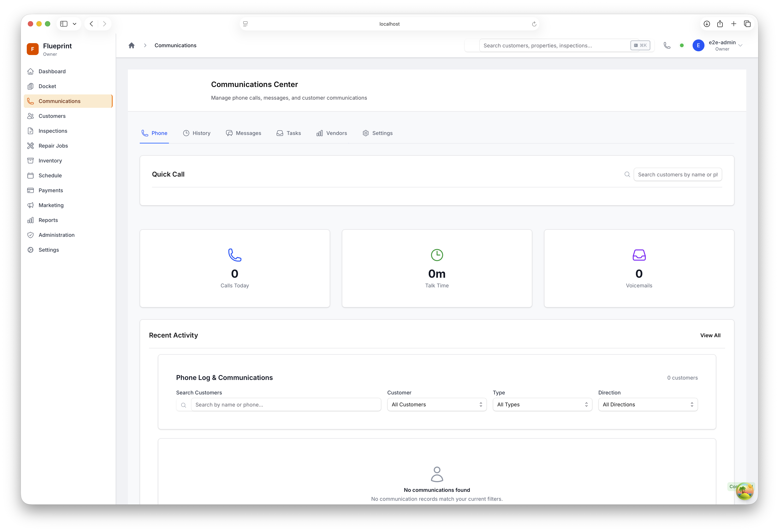Click the Flueprint logo icon
The image size is (779, 532).
tap(33, 49)
